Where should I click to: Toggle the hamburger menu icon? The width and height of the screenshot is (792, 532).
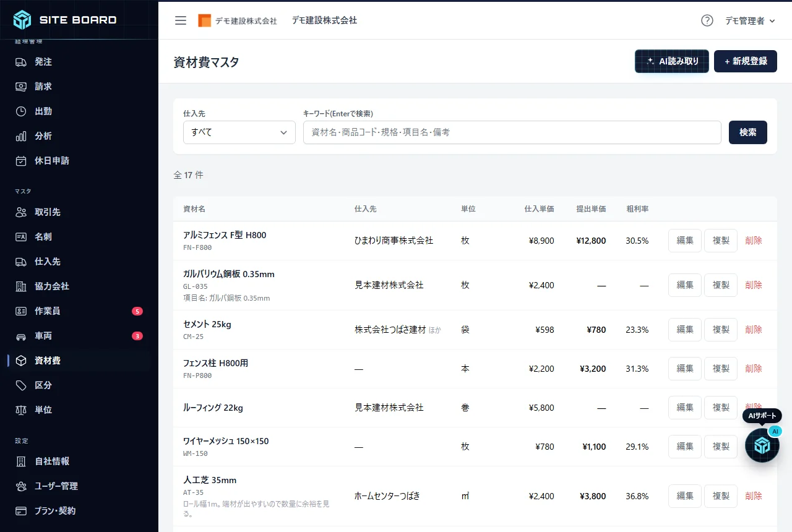click(181, 20)
